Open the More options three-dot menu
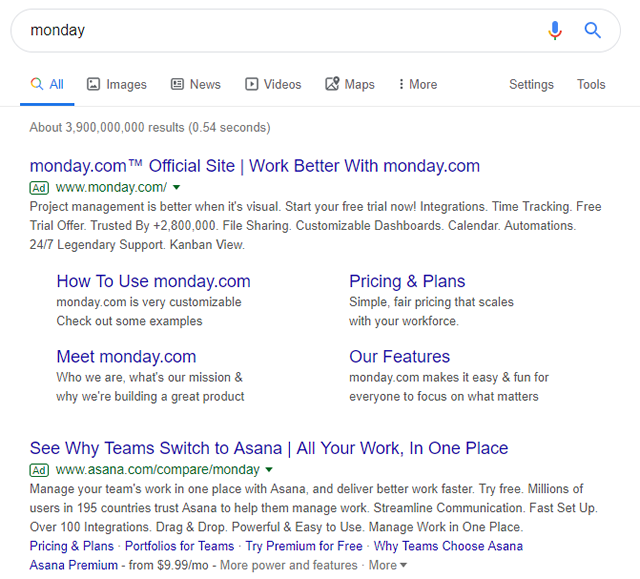This screenshot has height=579, width=640. [x=401, y=85]
